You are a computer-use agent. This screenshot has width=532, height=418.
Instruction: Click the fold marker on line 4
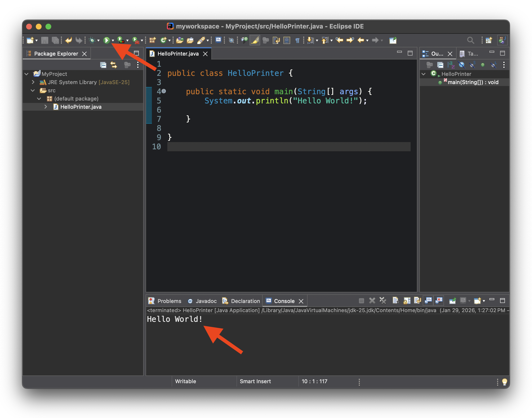click(x=164, y=91)
